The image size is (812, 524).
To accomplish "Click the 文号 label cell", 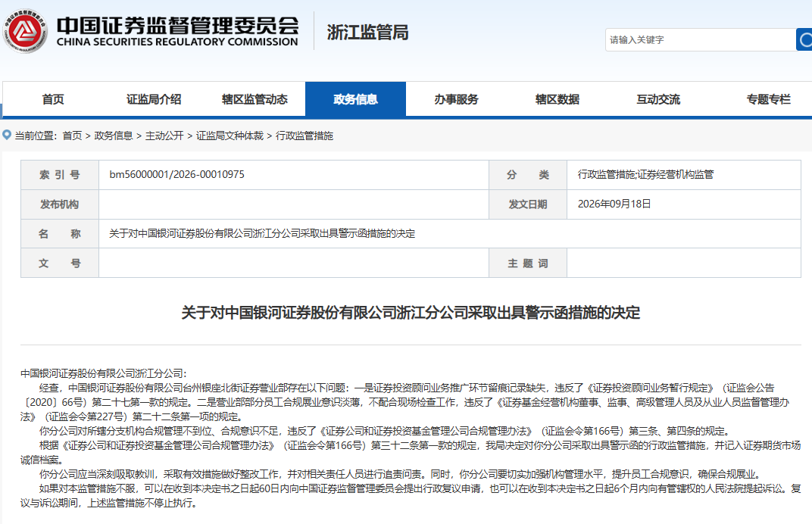I will coord(60,263).
